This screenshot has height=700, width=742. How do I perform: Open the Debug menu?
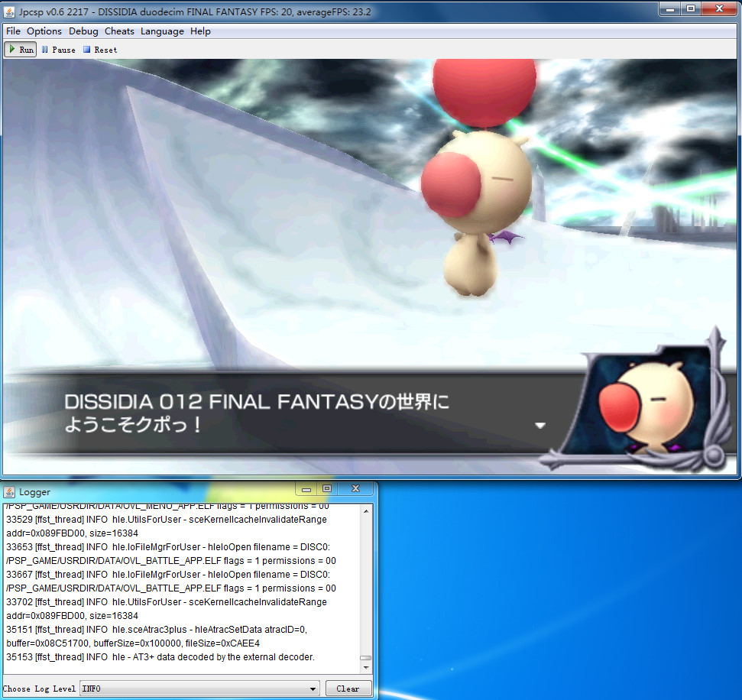pos(83,31)
